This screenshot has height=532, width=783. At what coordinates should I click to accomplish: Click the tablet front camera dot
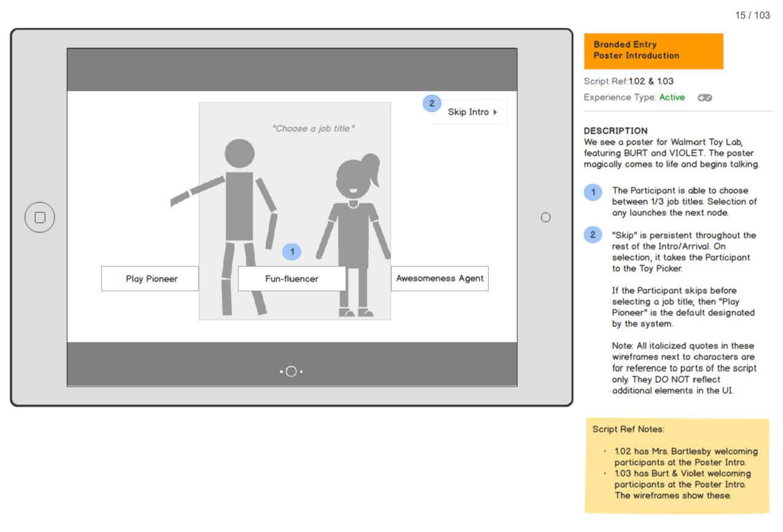coord(545,217)
